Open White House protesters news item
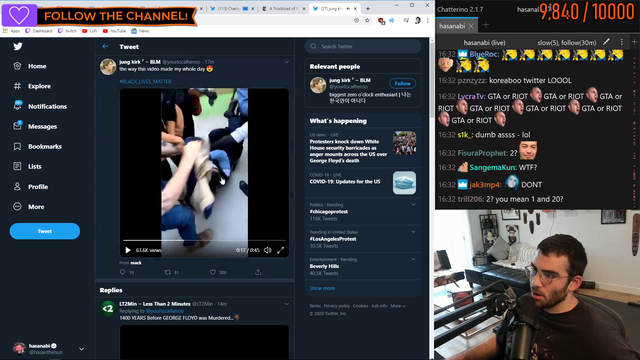Screen dimensions: 640x360 [x=363, y=148]
